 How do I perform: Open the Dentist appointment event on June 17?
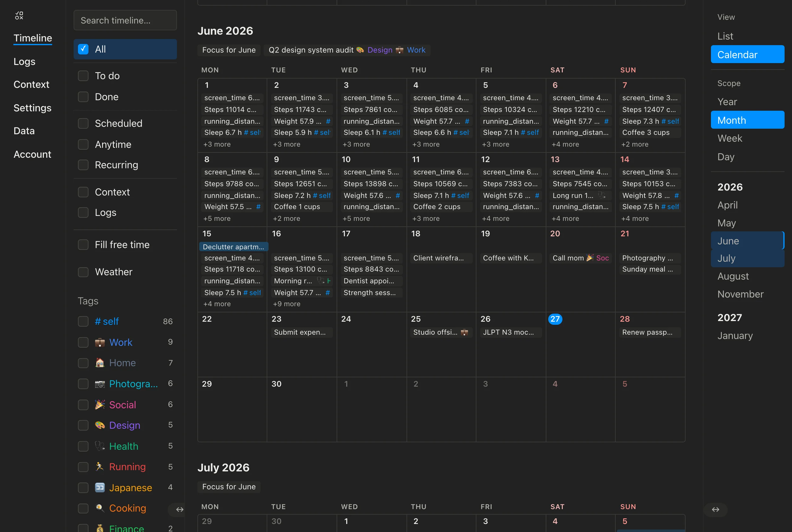[x=371, y=281]
